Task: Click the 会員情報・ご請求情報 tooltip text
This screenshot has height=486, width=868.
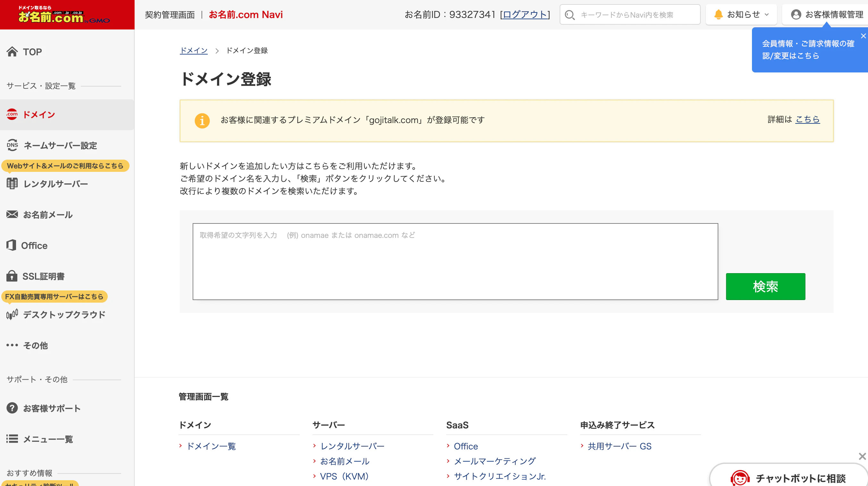Action: 808,50
